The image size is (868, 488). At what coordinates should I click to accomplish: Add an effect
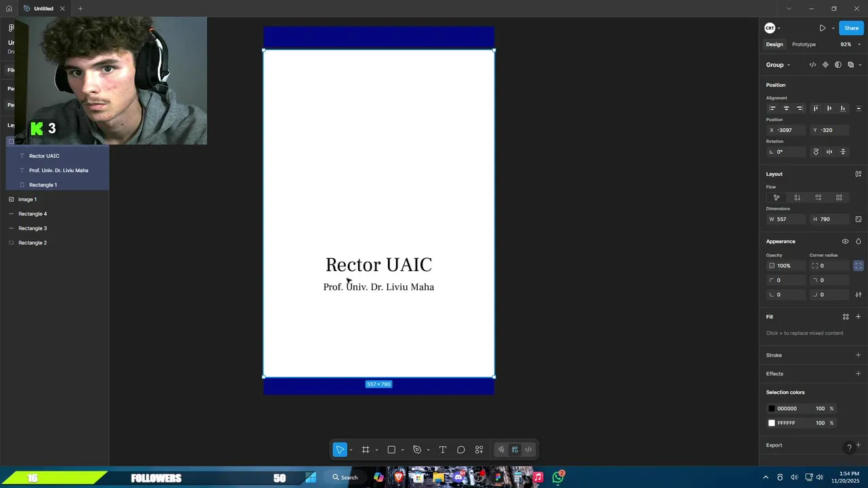click(x=859, y=373)
